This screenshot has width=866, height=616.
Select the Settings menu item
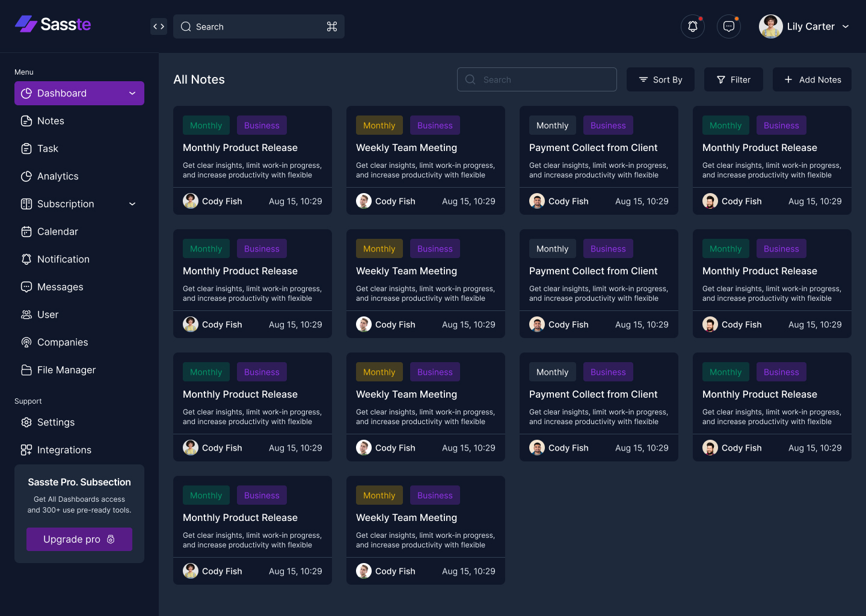tap(56, 422)
